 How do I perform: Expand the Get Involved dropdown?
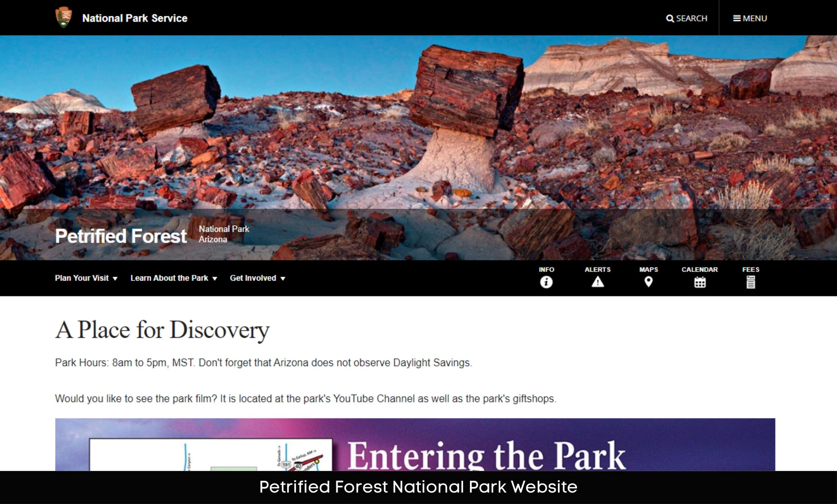[257, 278]
